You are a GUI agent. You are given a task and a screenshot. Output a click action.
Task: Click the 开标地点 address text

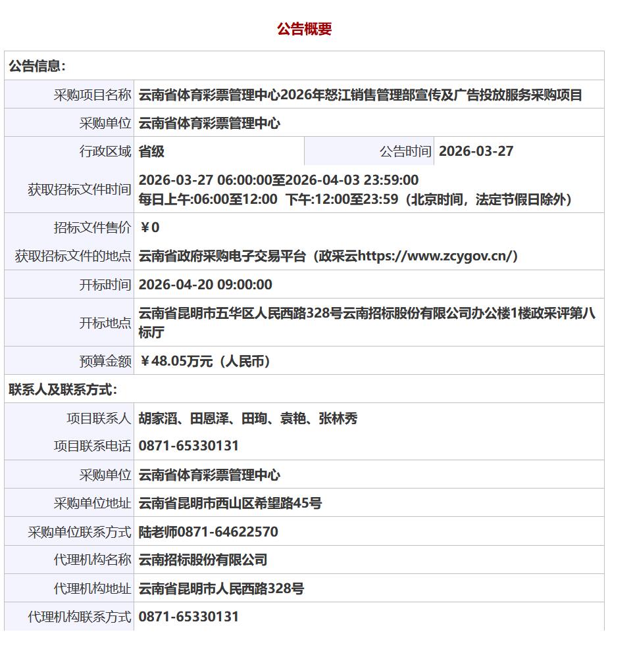tap(367, 322)
